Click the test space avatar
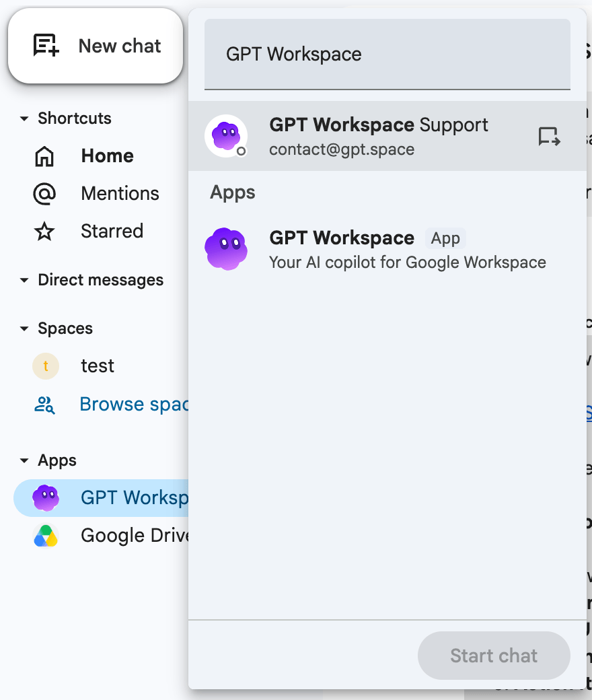Screen dimensions: 592x700 [x=46, y=366]
